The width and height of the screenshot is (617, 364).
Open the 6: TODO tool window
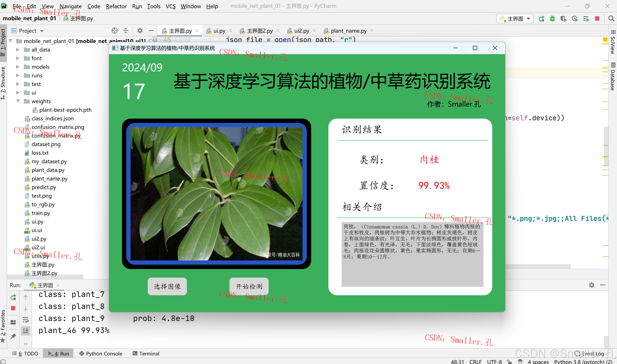coord(25,353)
